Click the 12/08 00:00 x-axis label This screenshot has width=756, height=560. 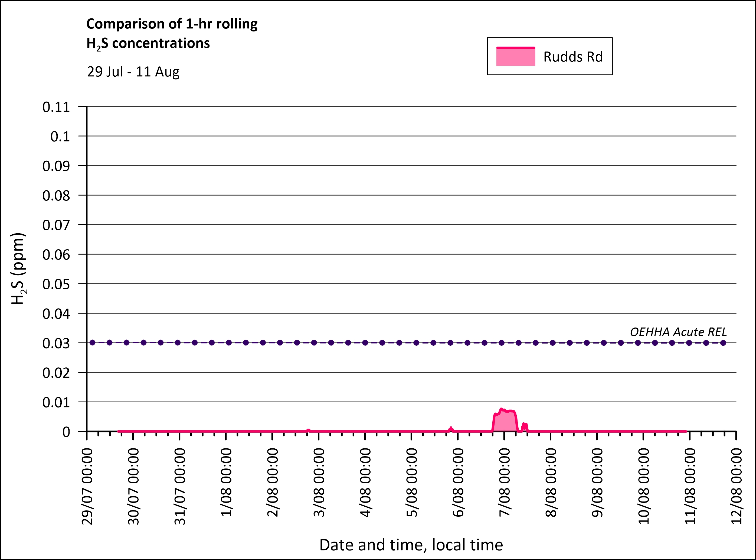[736, 486]
